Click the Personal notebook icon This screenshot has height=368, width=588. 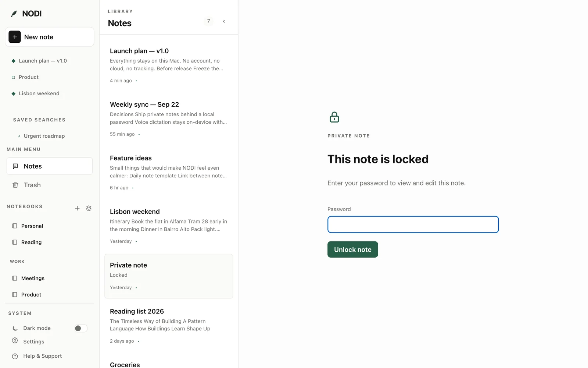point(15,226)
